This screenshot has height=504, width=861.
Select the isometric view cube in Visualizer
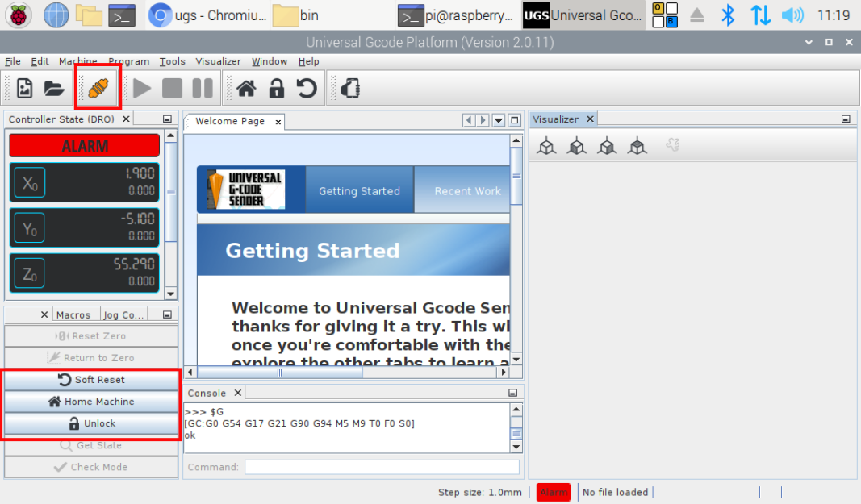point(546,145)
